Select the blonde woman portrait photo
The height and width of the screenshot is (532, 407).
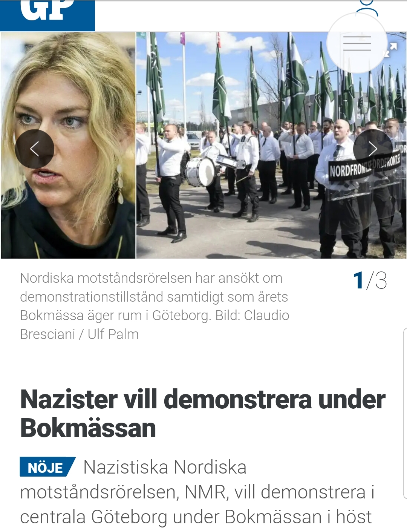[68, 145]
